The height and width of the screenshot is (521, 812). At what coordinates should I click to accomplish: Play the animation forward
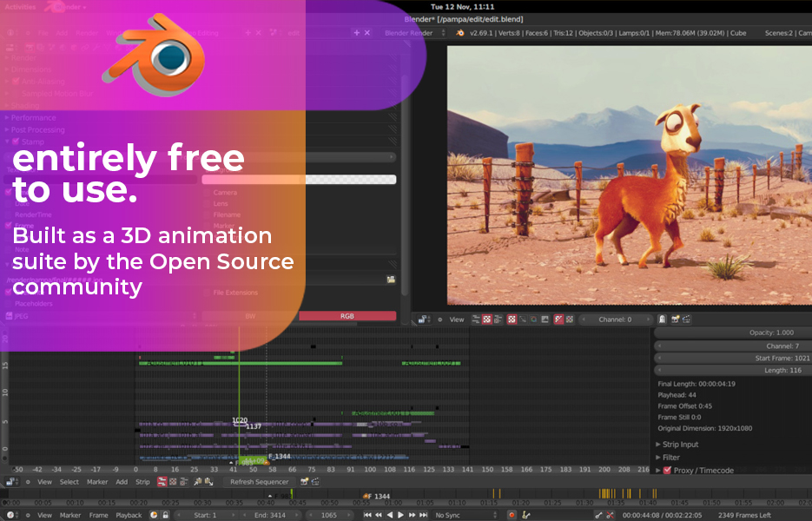click(401, 515)
